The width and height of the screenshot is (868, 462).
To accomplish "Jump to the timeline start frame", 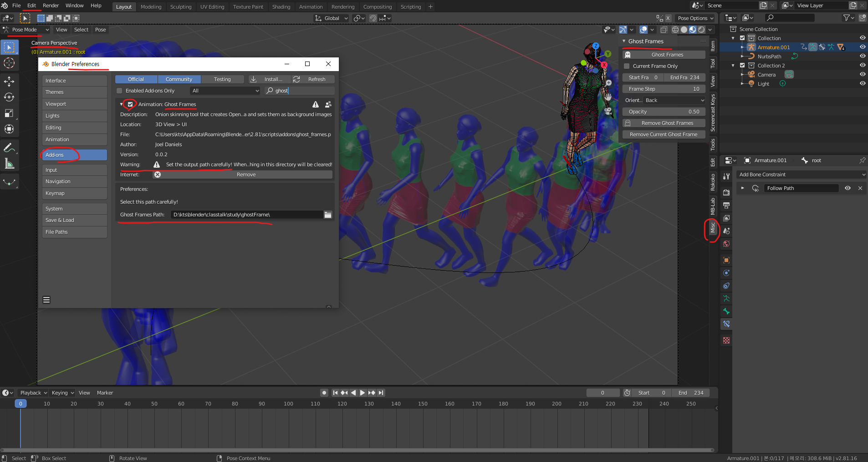I will tap(335, 393).
